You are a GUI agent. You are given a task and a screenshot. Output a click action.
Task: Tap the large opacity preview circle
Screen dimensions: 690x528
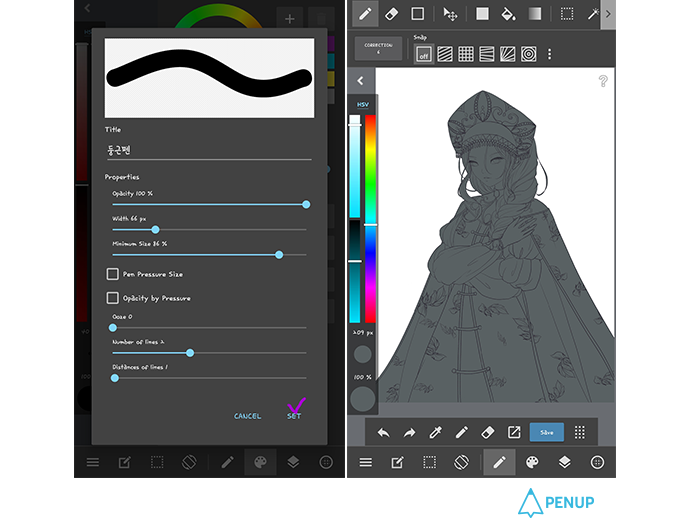[363, 399]
